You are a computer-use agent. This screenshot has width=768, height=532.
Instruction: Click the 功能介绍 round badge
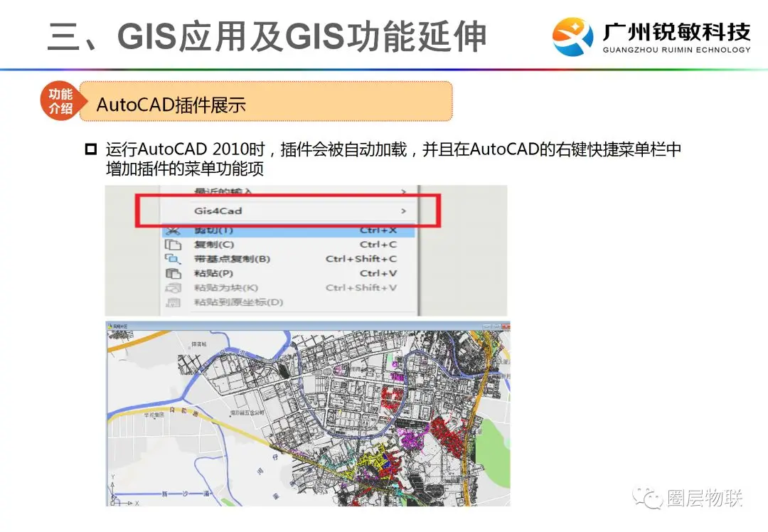(60, 102)
